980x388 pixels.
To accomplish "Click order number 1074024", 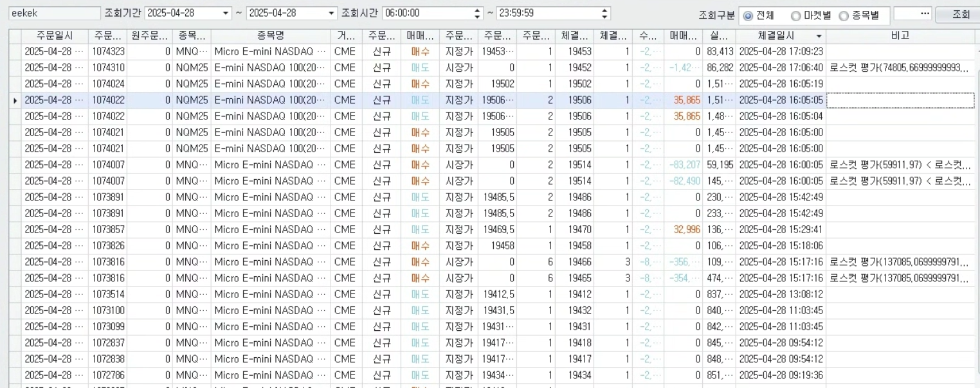I will pos(108,84).
